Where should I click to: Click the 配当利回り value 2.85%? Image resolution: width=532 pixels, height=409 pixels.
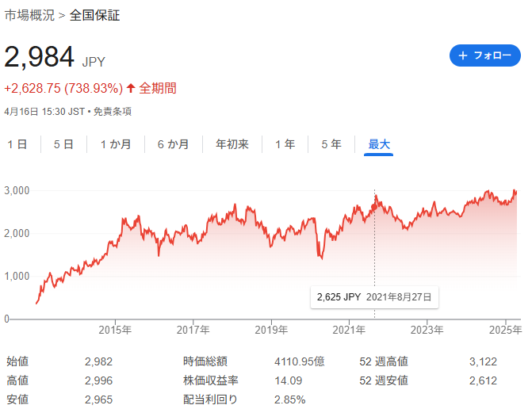(289, 399)
